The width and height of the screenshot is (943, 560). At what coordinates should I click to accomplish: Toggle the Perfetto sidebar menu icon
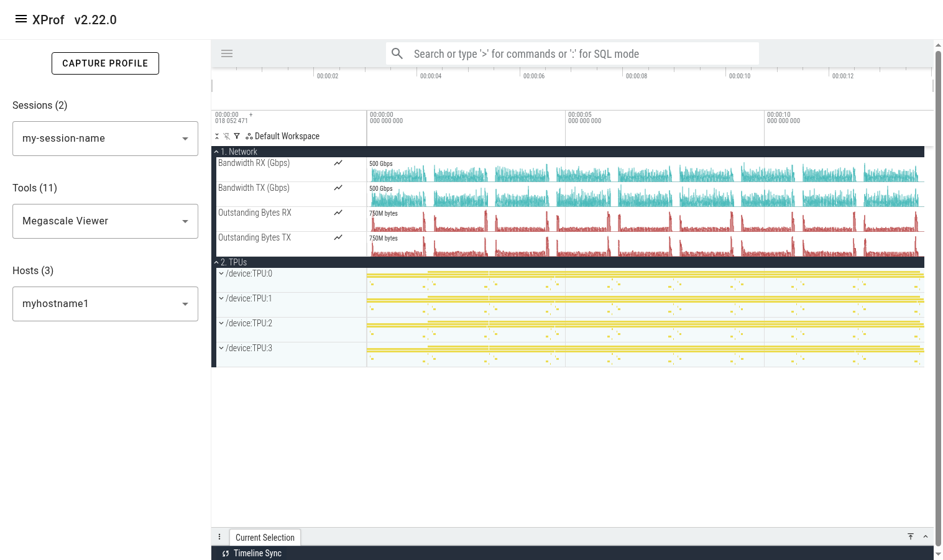click(x=227, y=53)
